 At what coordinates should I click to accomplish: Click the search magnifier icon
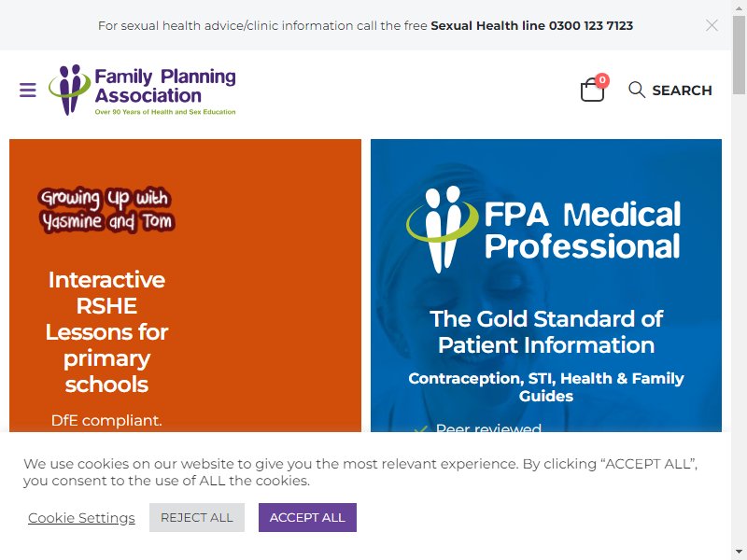tap(637, 90)
